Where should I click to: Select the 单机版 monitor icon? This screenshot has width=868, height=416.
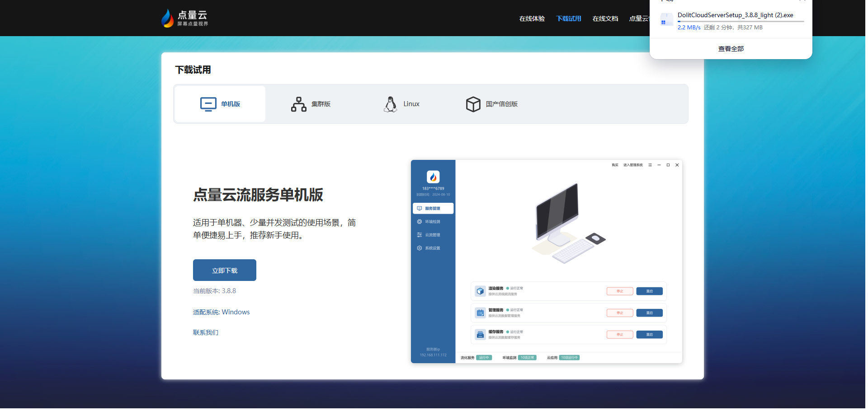[x=208, y=104]
